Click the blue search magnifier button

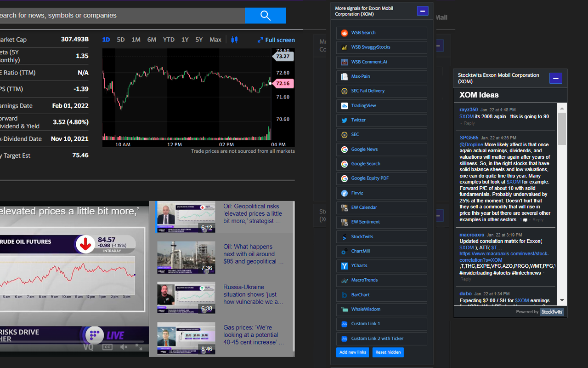266,15
